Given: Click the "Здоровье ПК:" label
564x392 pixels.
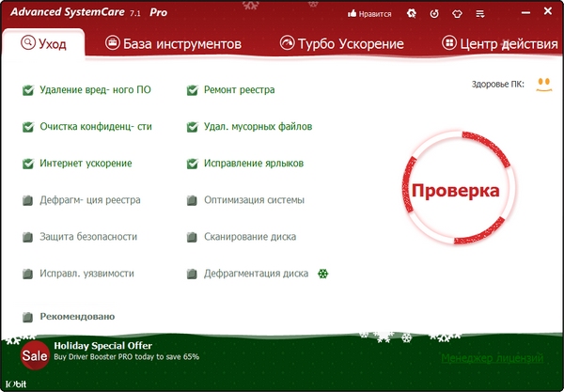Looking at the screenshot, I should [x=498, y=85].
